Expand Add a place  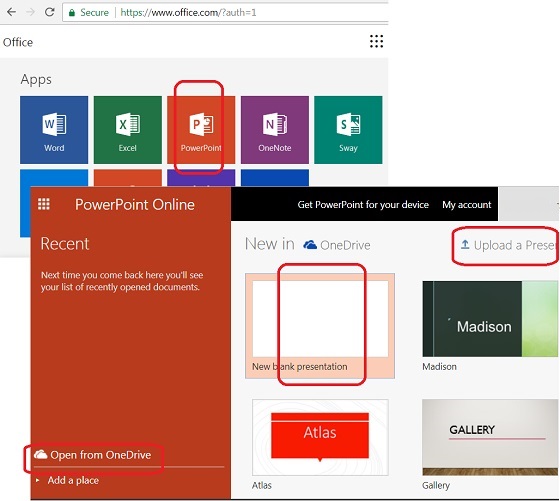(68, 480)
